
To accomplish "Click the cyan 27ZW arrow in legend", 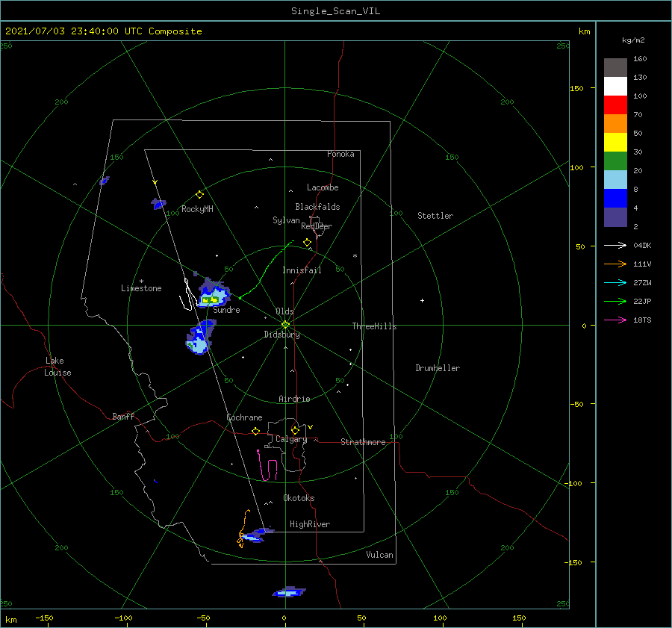I will pos(615,282).
